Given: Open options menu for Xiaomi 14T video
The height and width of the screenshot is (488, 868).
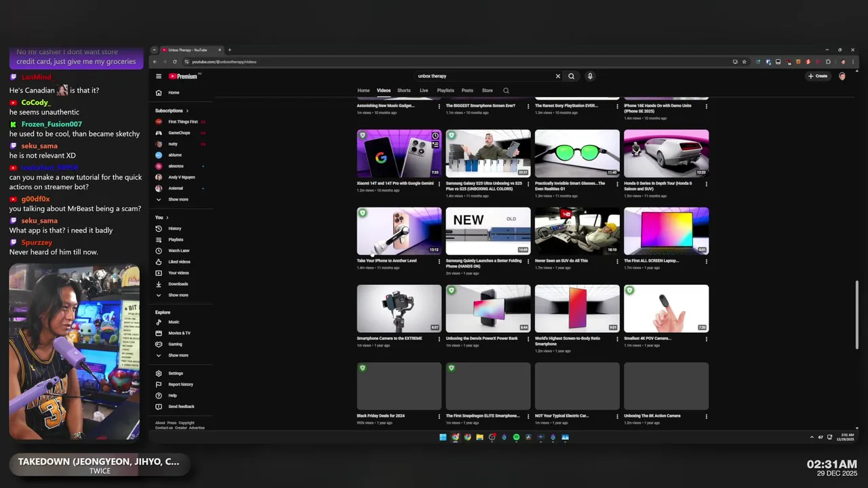Looking at the screenshot, I should coord(439,184).
